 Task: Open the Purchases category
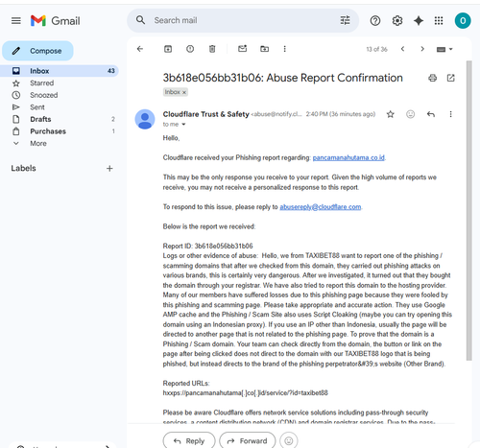60,131
